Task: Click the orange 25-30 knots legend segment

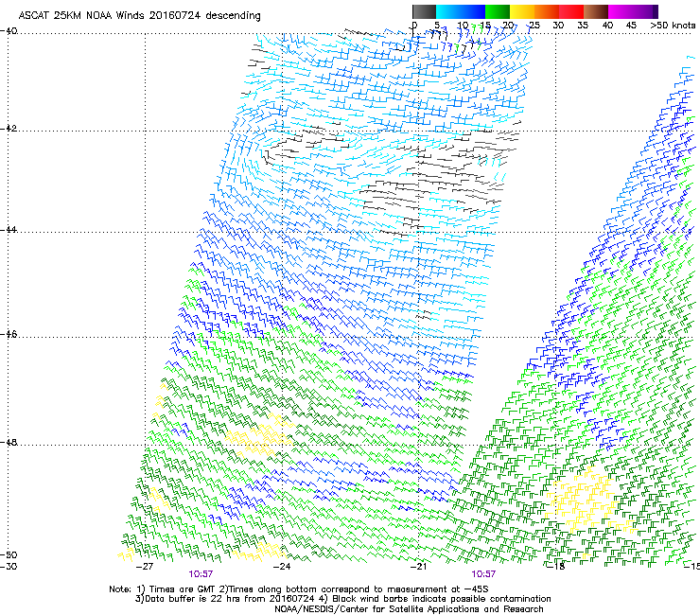Action: click(547, 11)
